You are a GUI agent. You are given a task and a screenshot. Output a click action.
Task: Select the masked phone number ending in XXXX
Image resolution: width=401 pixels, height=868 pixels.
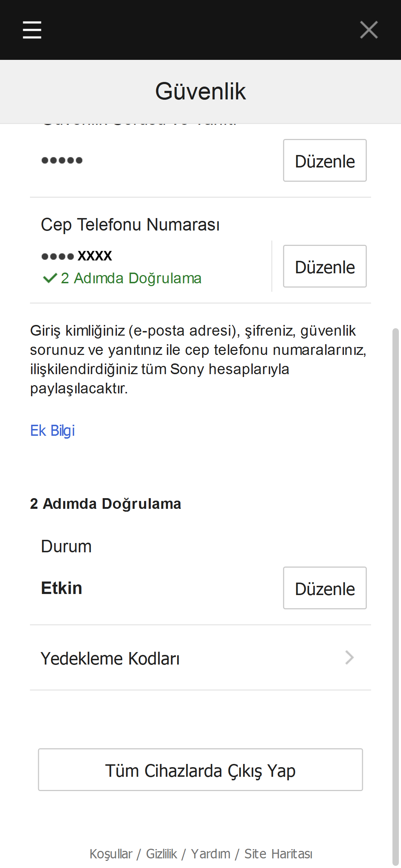[x=77, y=256]
